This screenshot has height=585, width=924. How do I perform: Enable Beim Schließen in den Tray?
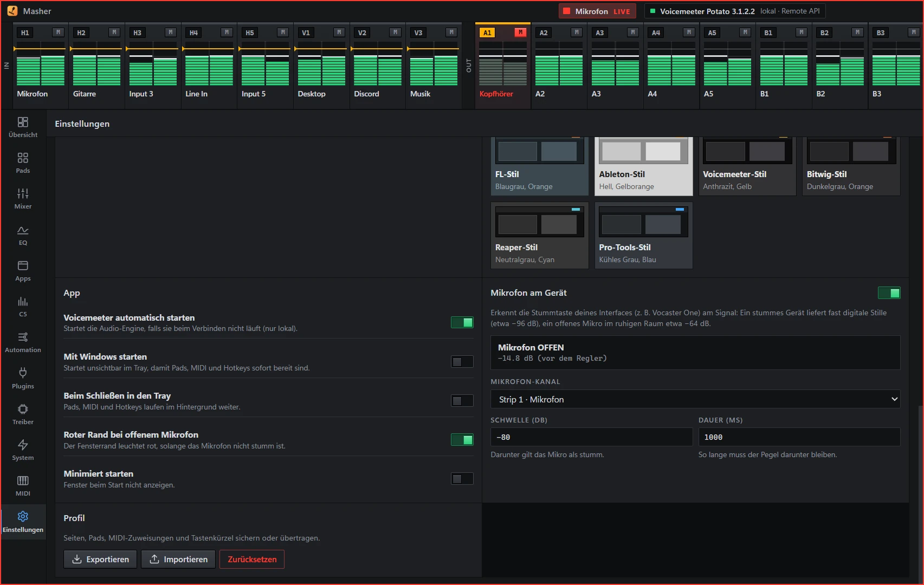tap(462, 401)
